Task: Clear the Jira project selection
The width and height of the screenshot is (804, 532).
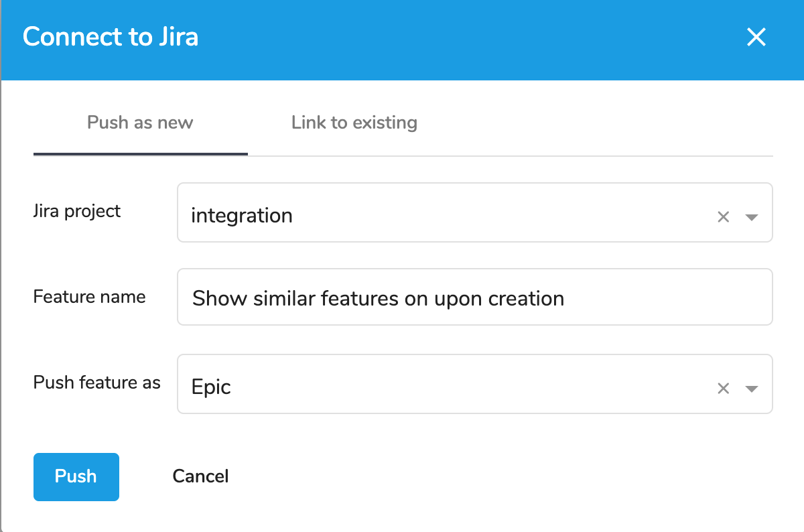Action: tap(723, 216)
